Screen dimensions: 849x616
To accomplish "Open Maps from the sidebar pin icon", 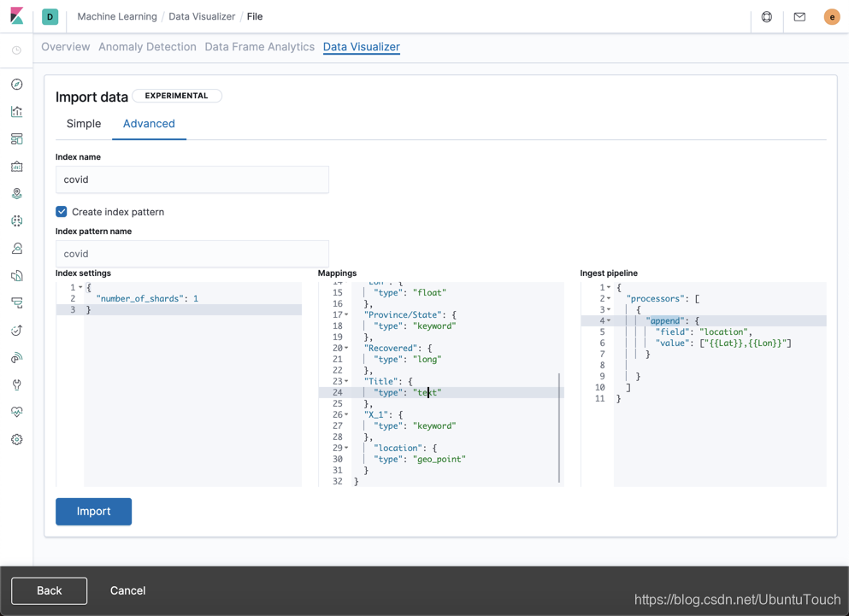I will click(x=17, y=194).
